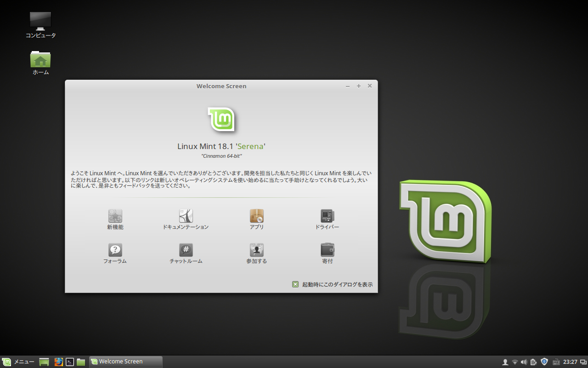Screen dimensions: 588x368
Task: Open the ドキュメンテーション documentation icon
Action: pyautogui.click(x=186, y=216)
